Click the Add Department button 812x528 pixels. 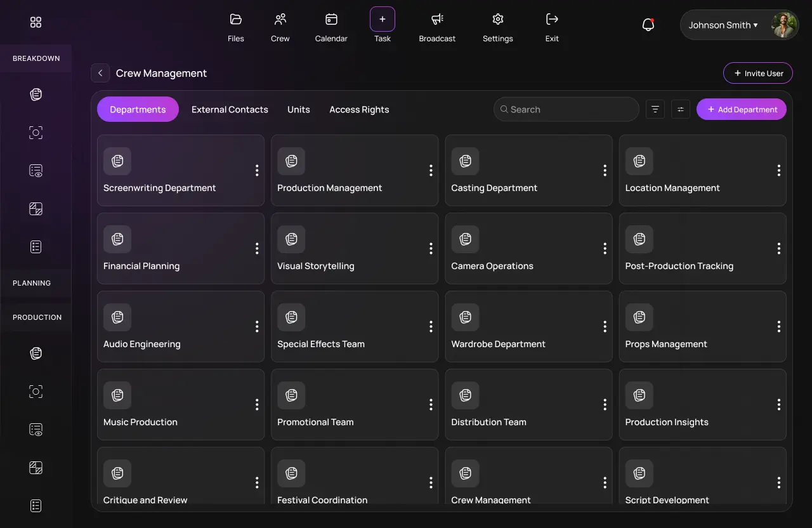pos(741,109)
